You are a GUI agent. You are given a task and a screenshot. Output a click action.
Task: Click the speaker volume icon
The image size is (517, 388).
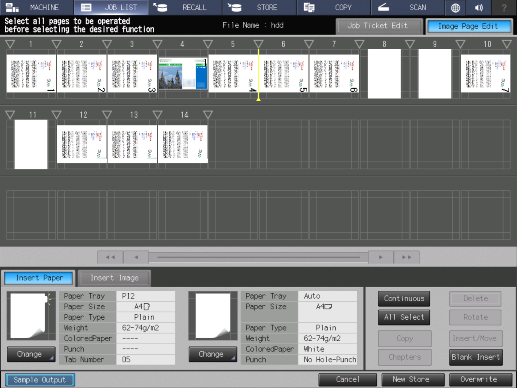click(x=479, y=7)
